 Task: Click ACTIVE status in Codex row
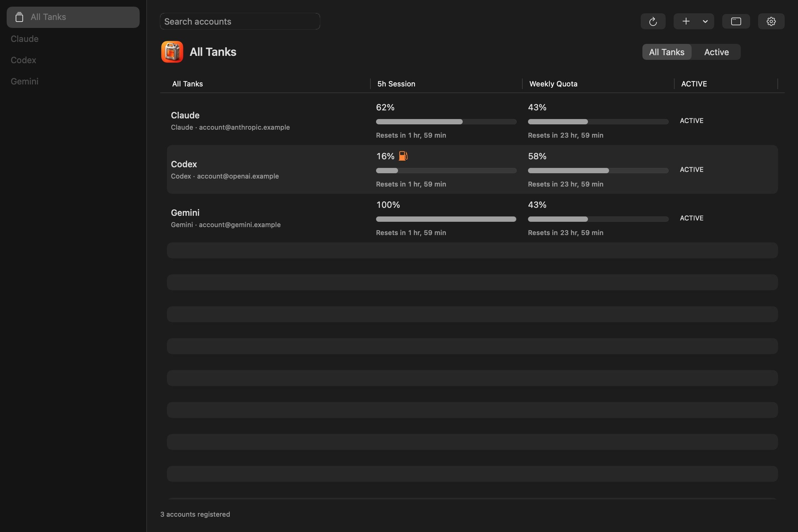(x=692, y=169)
